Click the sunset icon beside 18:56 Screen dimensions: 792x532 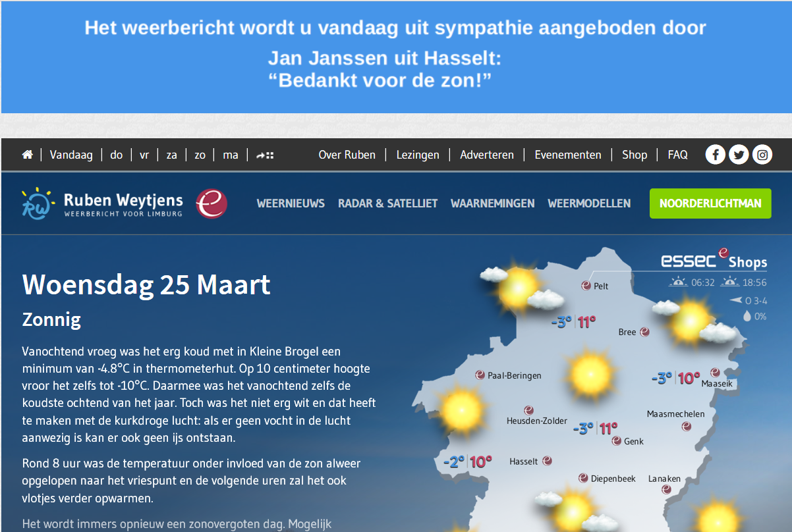[x=729, y=282]
